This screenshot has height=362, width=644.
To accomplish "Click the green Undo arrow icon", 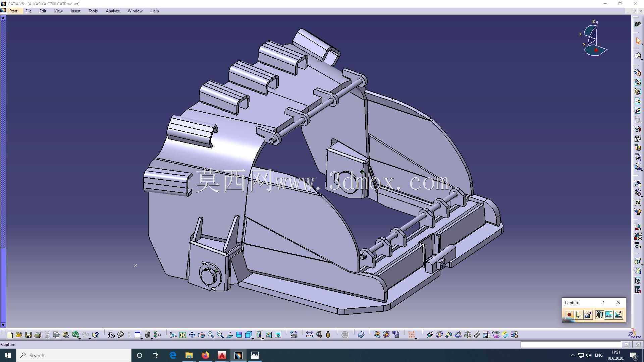I will pyautogui.click(x=75, y=335).
